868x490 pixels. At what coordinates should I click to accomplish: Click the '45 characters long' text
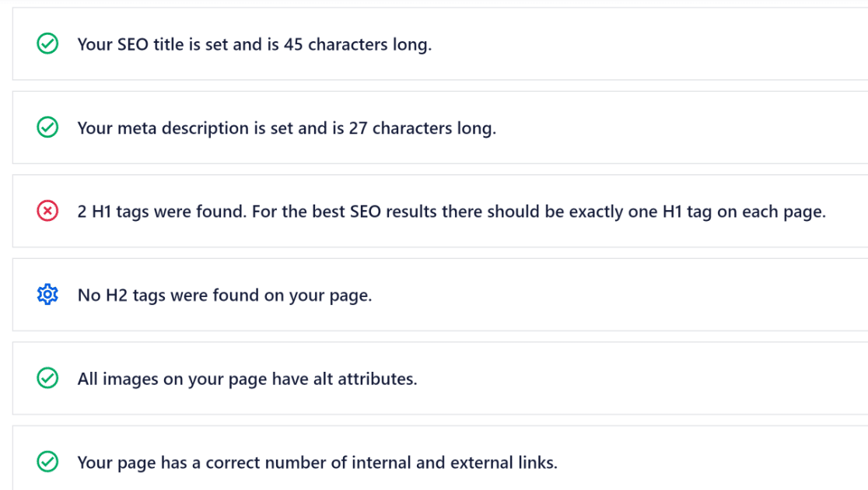pyautogui.click(x=358, y=44)
